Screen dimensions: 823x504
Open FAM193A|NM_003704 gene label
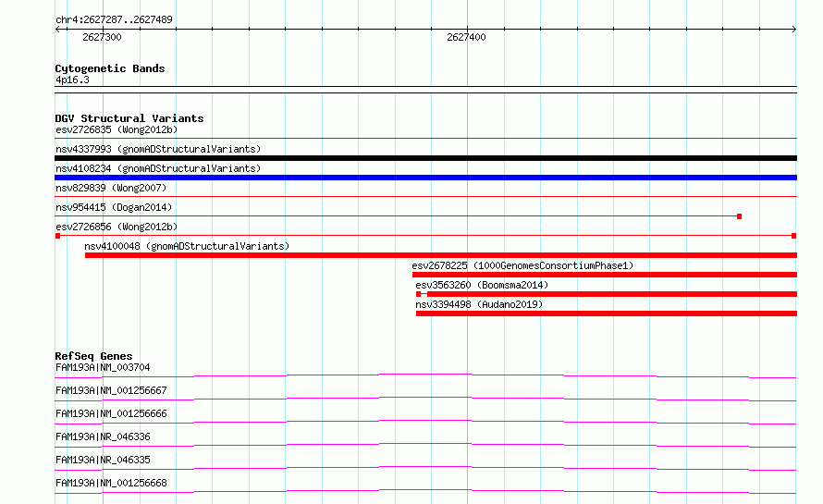click(x=103, y=367)
